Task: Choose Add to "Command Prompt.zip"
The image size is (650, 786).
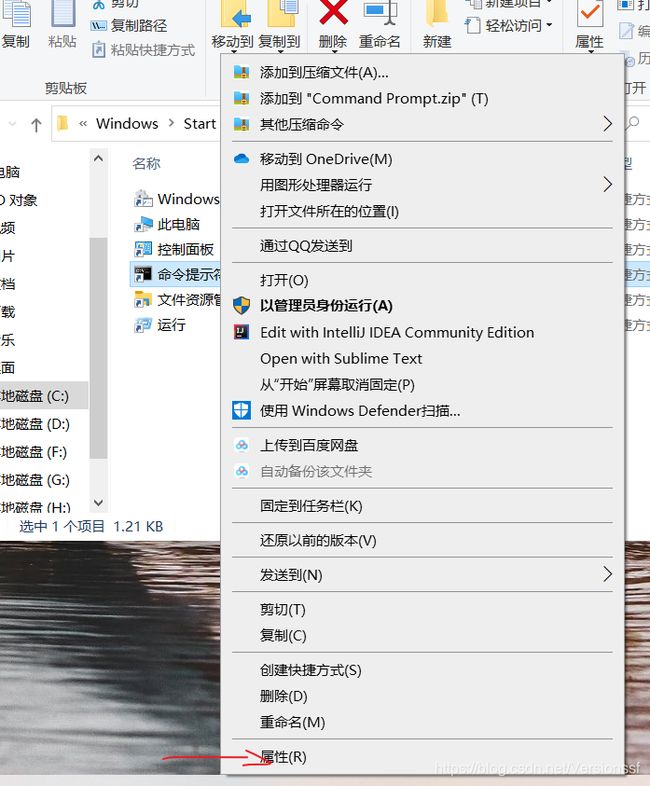Action: 422,98
